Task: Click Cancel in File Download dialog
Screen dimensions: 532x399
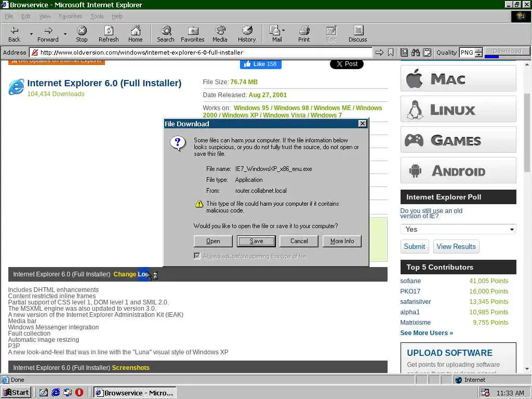Action: coord(299,241)
